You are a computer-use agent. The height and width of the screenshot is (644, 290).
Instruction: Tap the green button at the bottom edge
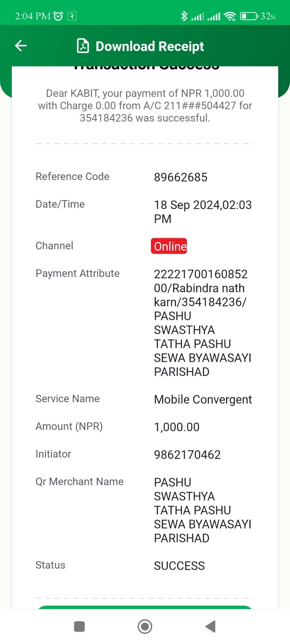(x=145, y=607)
